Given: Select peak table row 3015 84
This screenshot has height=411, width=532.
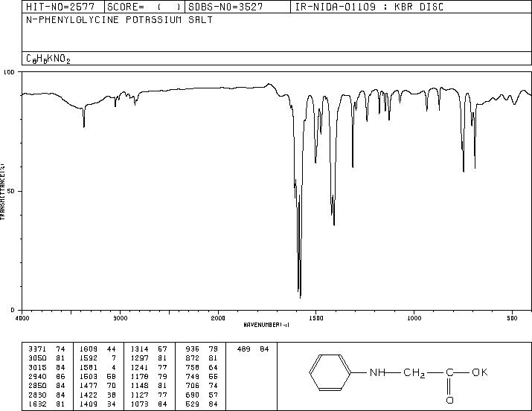Looking at the screenshot, I should (46, 367).
